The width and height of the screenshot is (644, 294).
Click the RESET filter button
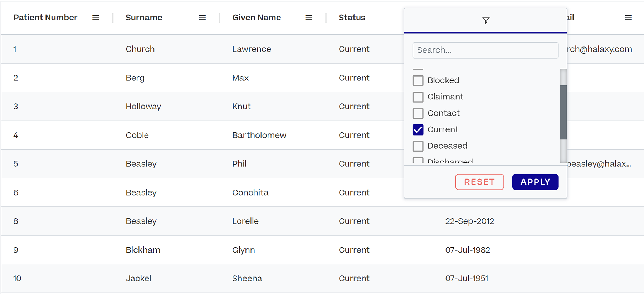479,182
